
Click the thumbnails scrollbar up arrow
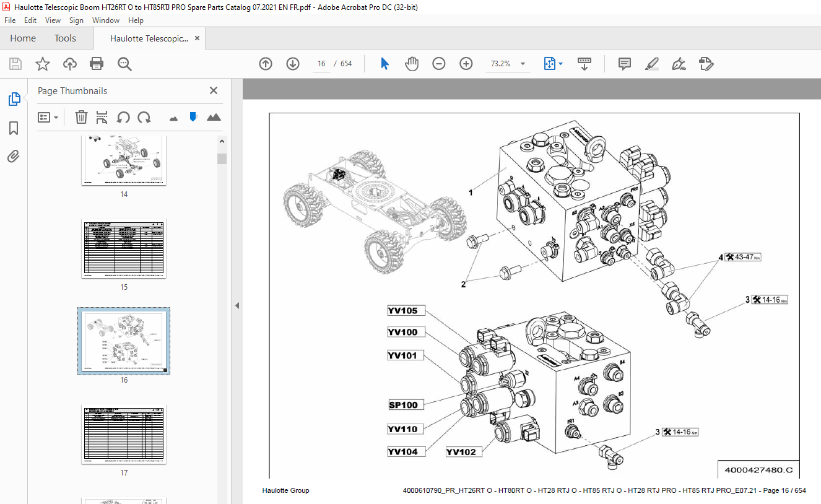(x=222, y=141)
